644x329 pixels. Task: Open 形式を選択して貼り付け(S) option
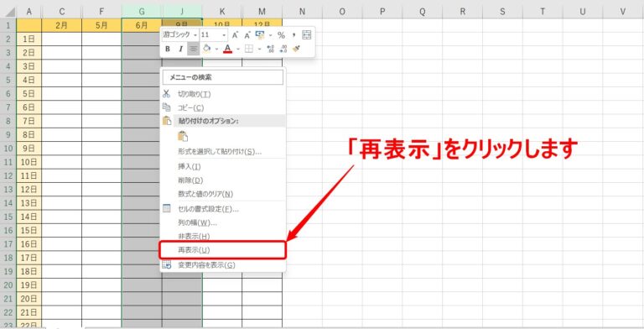222,151
